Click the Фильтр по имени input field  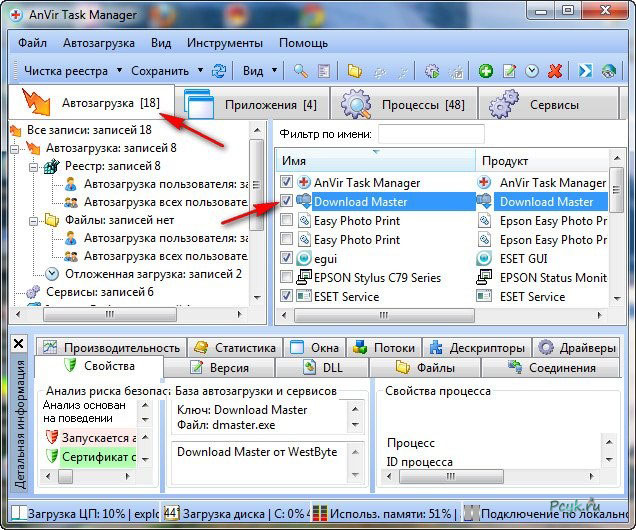tap(431, 134)
